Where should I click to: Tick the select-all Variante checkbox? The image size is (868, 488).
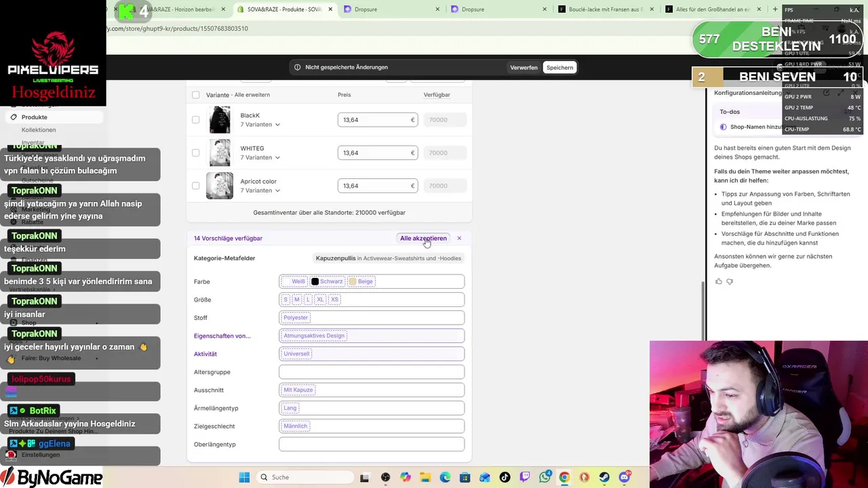pos(196,95)
